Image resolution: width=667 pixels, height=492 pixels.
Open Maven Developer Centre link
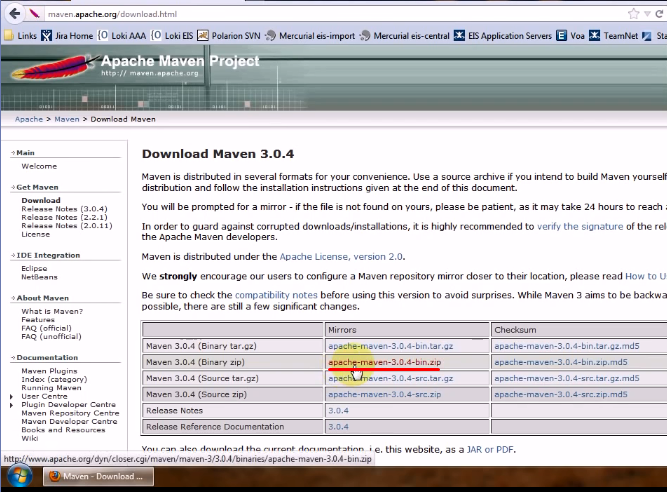(69, 421)
